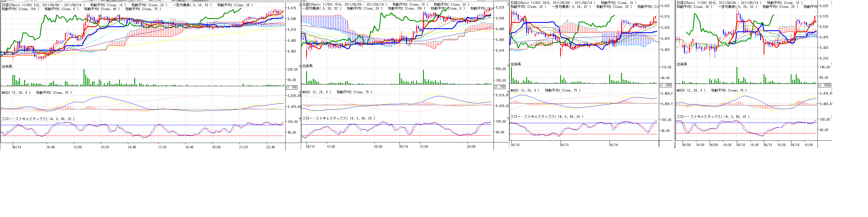Click the 06/14 date marker on 15-minute chart
The image size is (868, 217).
coord(403,146)
